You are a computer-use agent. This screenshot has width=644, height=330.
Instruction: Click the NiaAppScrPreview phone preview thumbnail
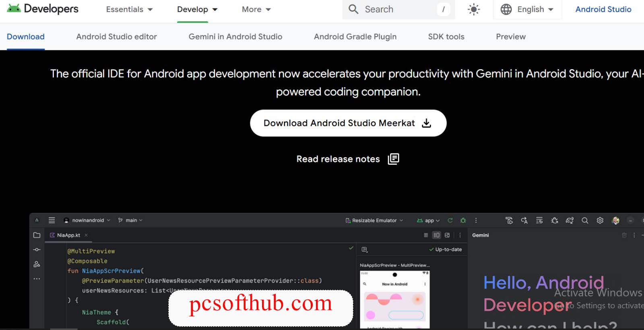[x=394, y=299]
